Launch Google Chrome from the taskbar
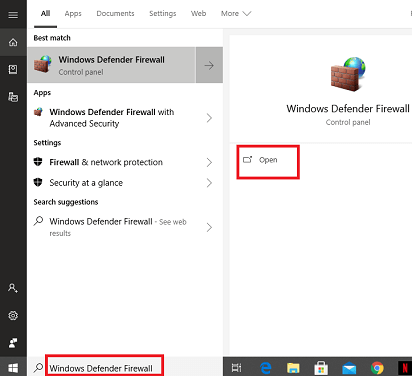This screenshot has height=376, width=412. tap(377, 368)
